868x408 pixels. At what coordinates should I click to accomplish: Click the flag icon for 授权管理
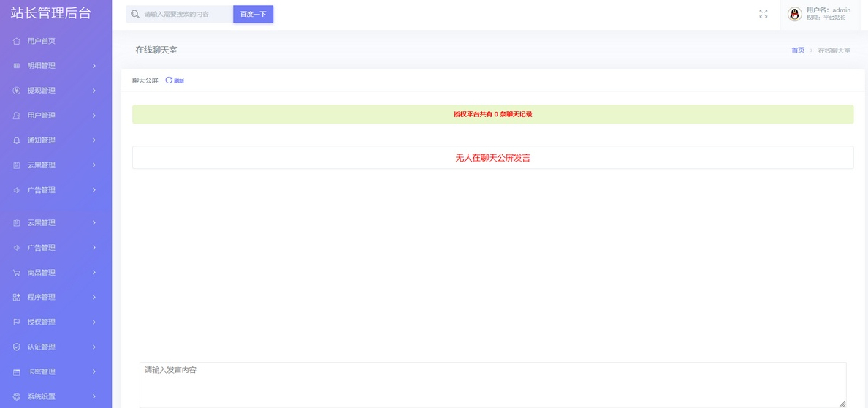click(16, 322)
